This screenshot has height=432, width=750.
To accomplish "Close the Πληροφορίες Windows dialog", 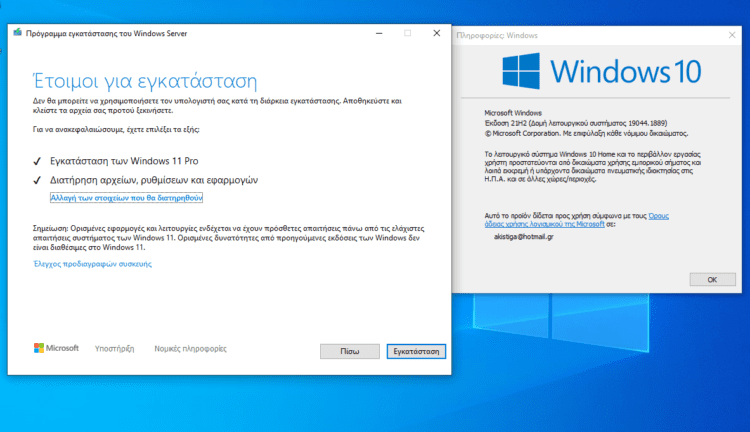I will [732, 35].
